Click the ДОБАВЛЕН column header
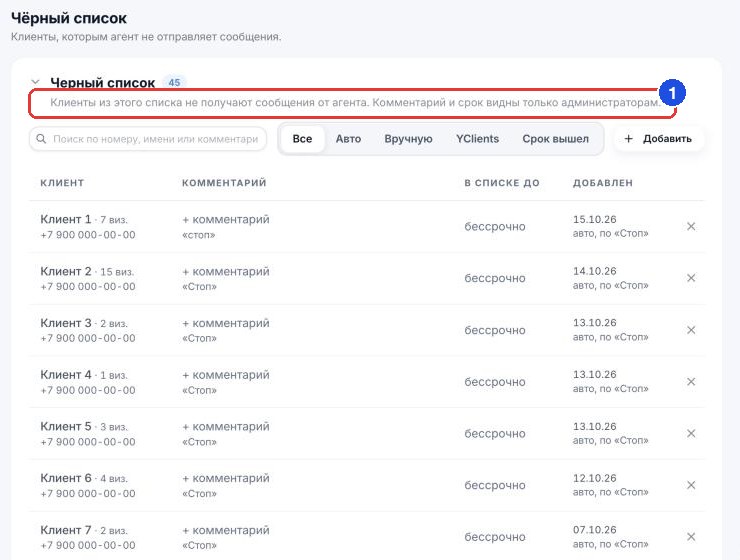The width and height of the screenshot is (740, 560). point(603,183)
